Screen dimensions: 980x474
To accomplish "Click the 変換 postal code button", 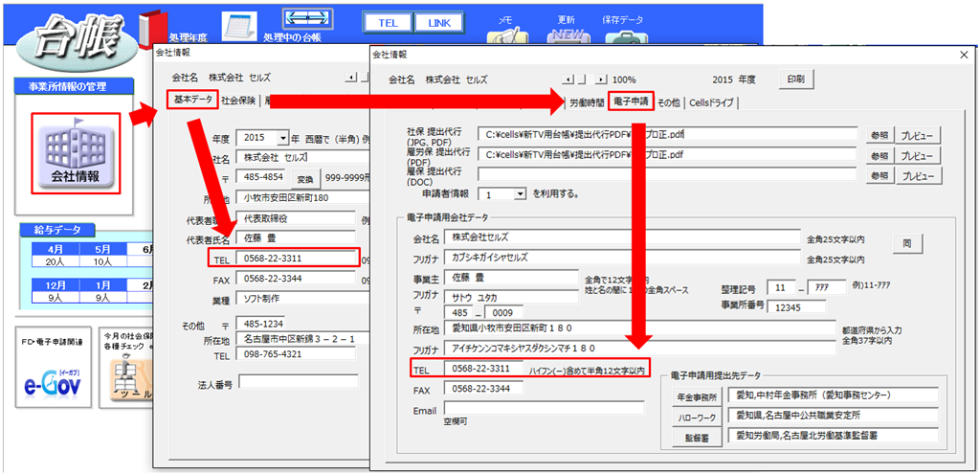I will [305, 179].
